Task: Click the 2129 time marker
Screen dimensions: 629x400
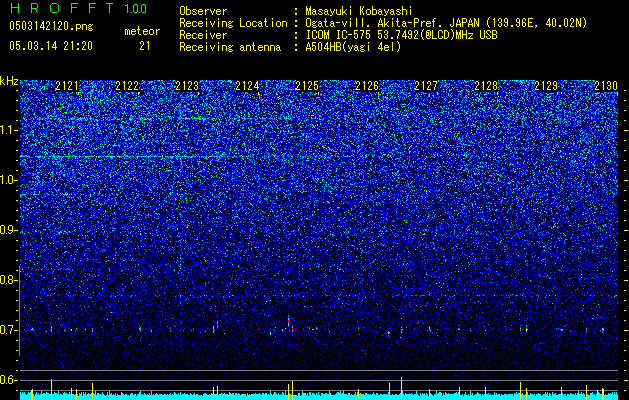Action: [x=546, y=86]
